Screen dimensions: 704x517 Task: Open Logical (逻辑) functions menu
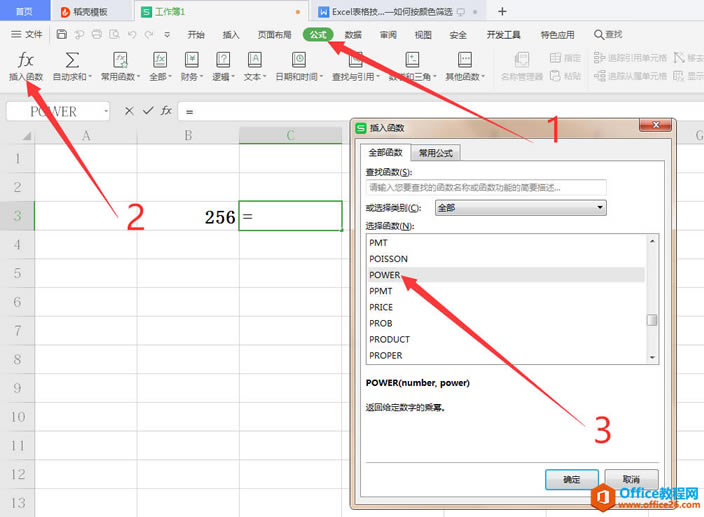(x=223, y=66)
